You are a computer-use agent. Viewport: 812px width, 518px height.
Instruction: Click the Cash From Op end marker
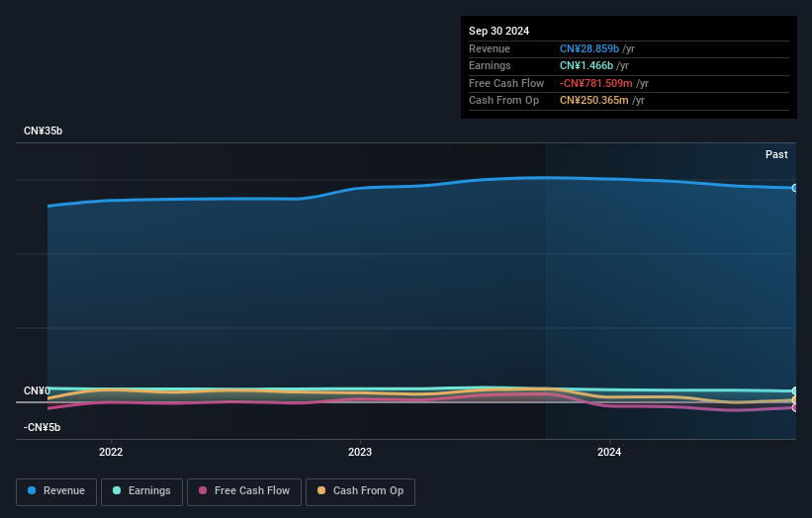click(795, 400)
